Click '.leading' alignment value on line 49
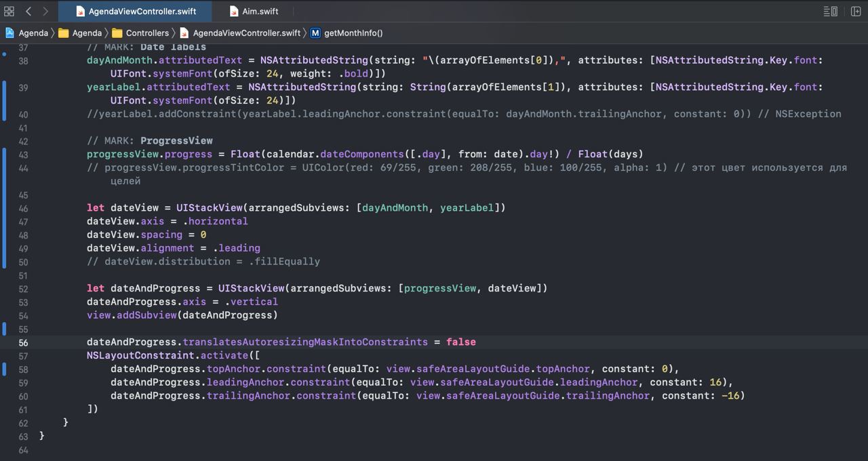Image resolution: width=868 pixels, height=461 pixels. point(236,248)
